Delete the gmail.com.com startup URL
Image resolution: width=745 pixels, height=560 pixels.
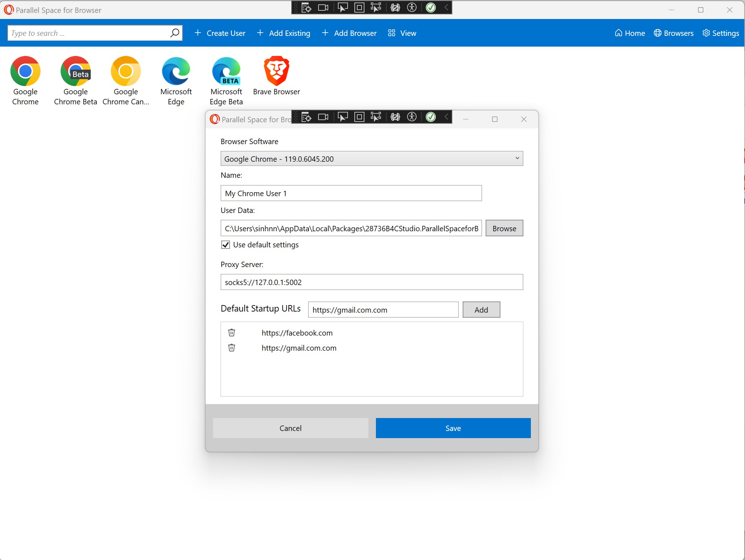[232, 348]
